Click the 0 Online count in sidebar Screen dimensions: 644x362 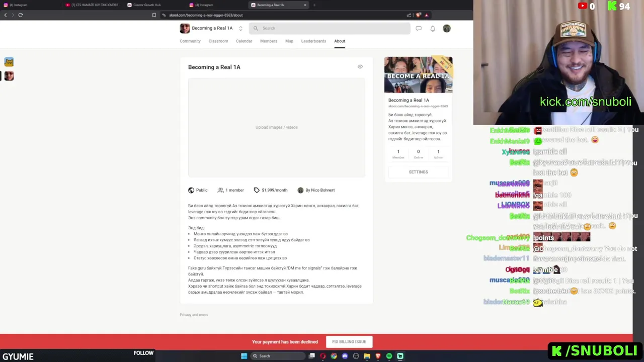pyautogui.click(x=418, y=154)
